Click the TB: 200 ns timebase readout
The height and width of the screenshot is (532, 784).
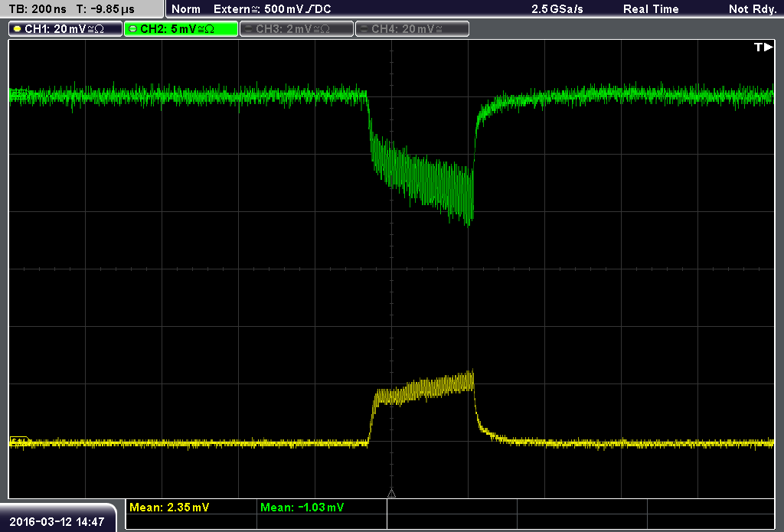click(x=38, y=9)
